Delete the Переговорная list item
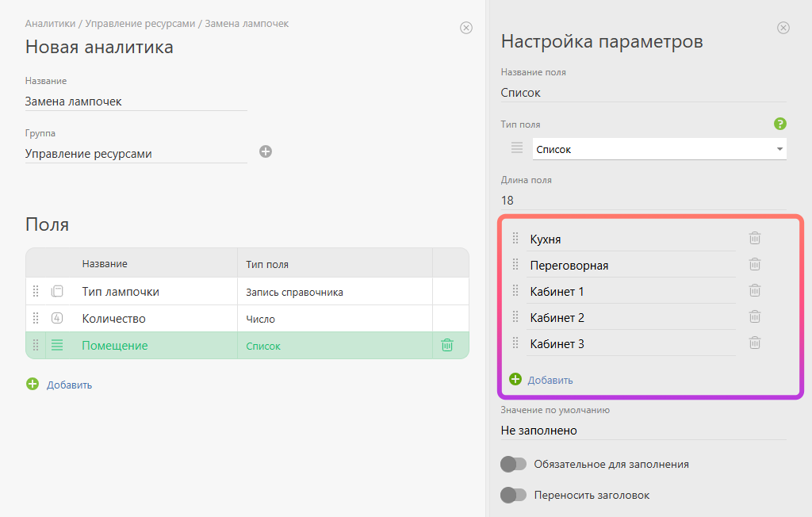The width and height of the screenshot is (812, 517). click(x=755, y=265)
